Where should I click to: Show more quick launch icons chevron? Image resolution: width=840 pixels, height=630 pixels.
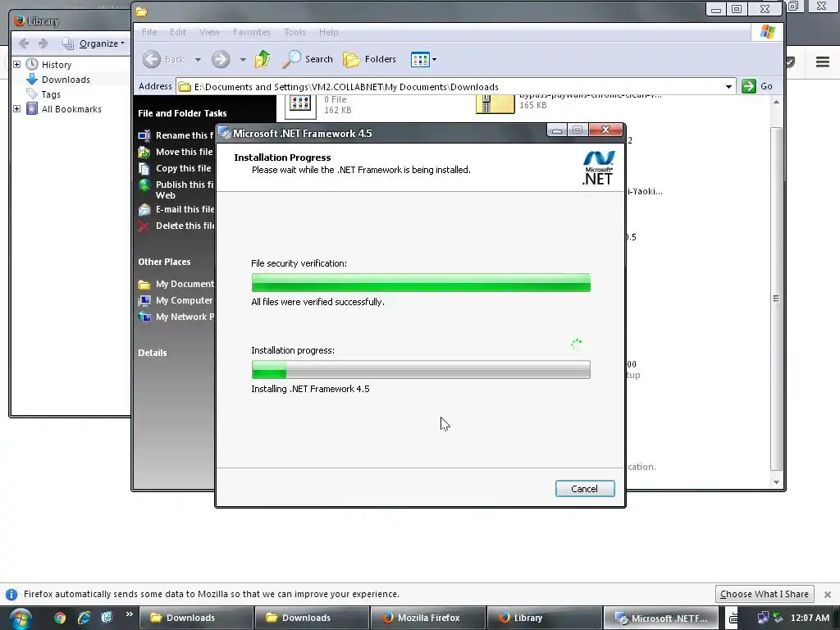pyautogui.click(x=129, y=614)
